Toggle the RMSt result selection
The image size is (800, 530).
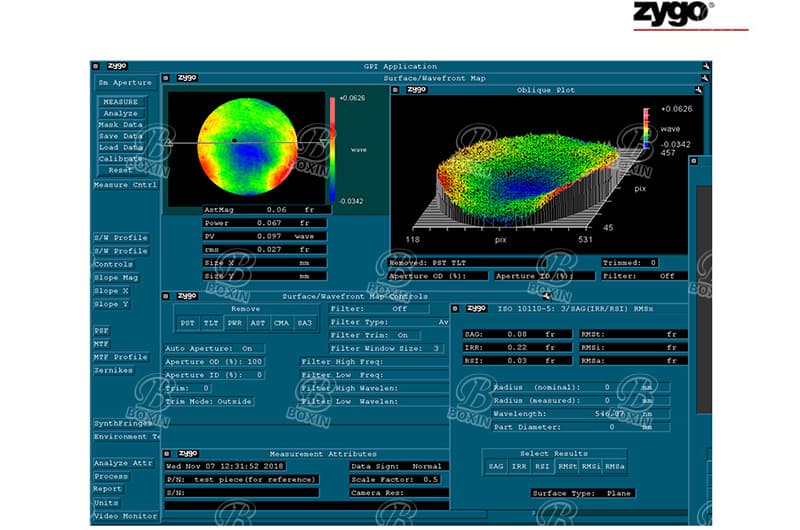(x=568, y=466)
